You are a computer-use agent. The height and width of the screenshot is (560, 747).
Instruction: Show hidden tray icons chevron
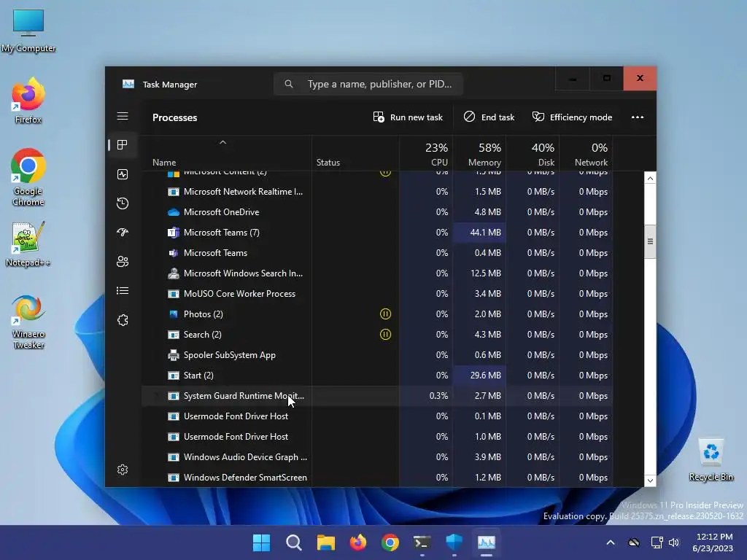click(611, 542)
